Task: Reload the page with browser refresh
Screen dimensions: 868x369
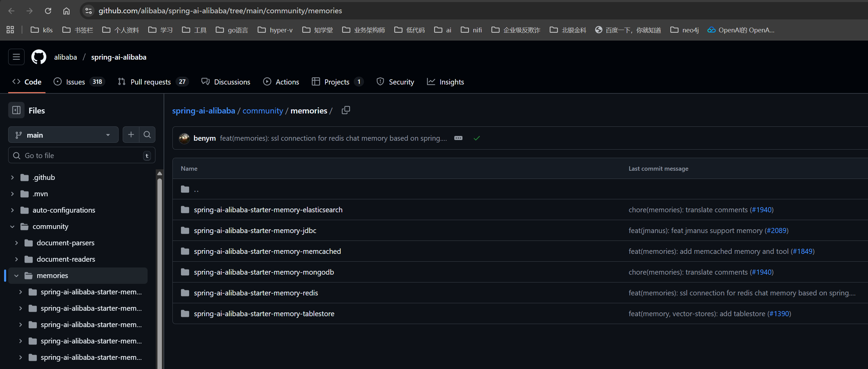Action: (48, 11)
